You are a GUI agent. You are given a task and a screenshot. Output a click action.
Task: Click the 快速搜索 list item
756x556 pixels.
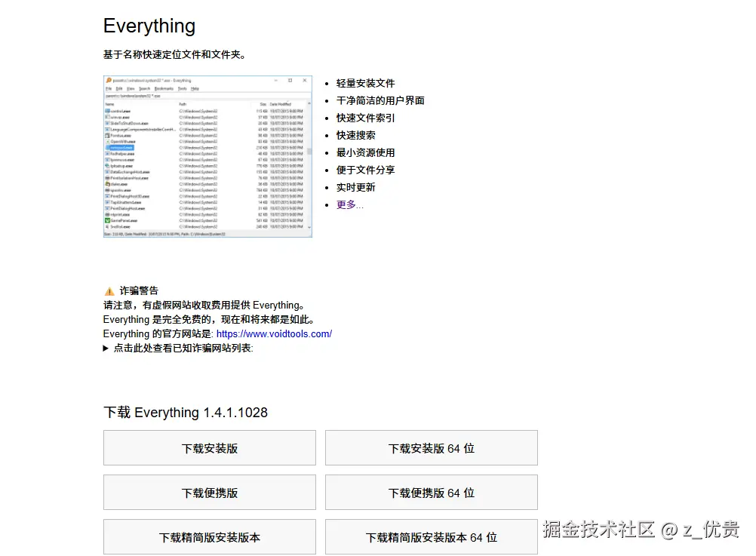coord(356,135)
